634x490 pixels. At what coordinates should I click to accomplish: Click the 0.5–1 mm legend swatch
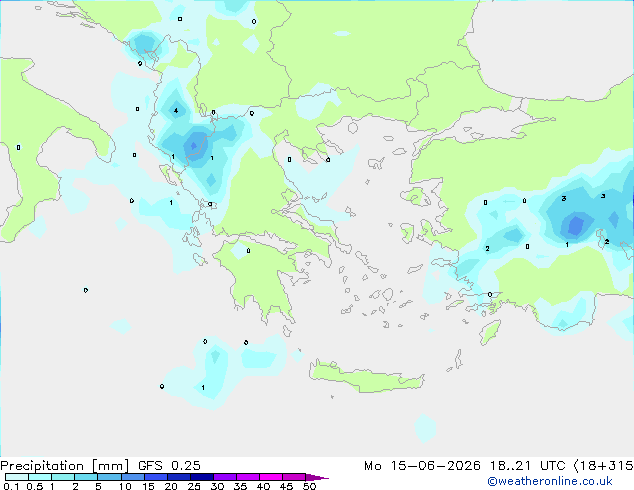[40, 477]
